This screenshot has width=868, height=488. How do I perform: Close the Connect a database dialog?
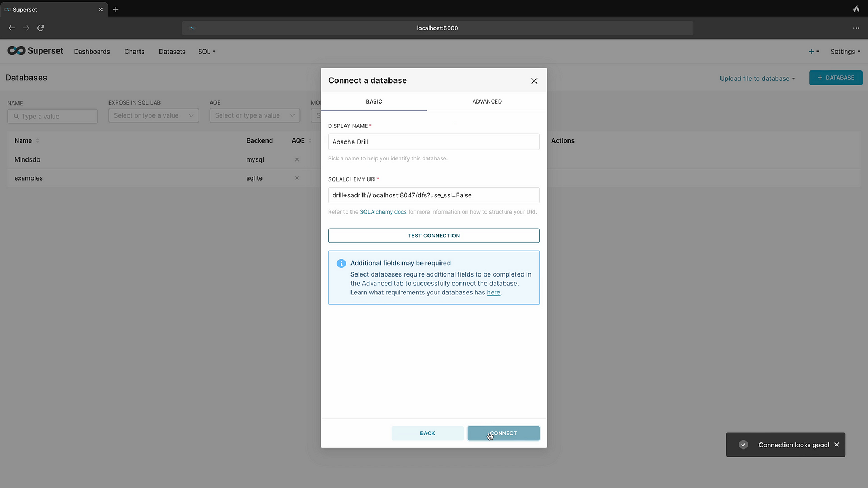click(534, 81)
